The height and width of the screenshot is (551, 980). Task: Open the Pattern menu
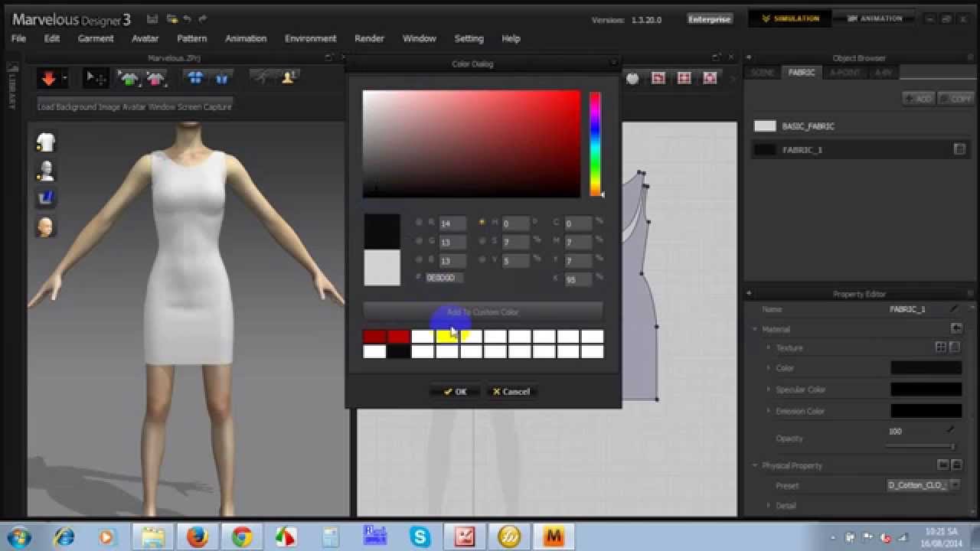coord(192,38)
